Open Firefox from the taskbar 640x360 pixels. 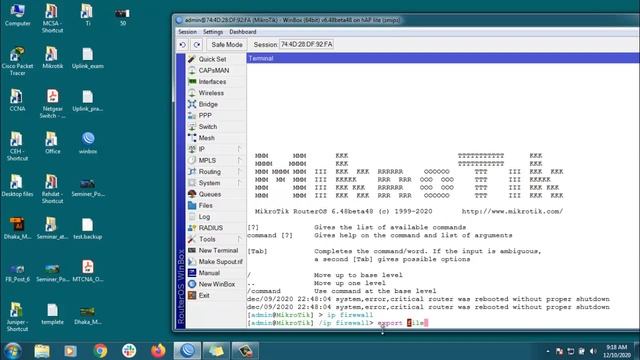(x=158, y=351)
